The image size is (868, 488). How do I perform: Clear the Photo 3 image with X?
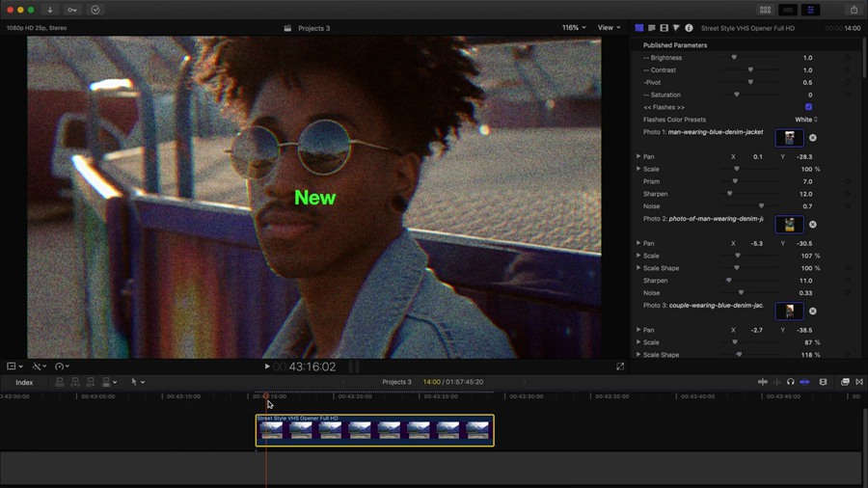coord(813,311)
